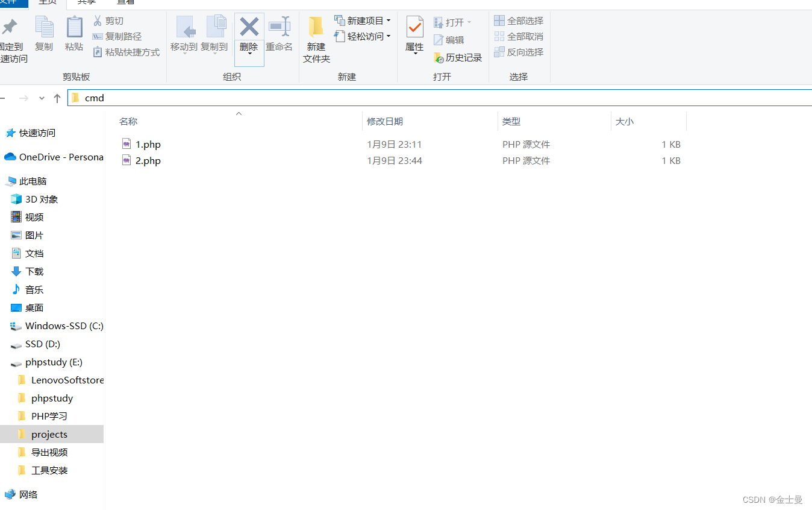The height and width of the screenshot is (510, 812).
Task: Click the Up one level arrow
Action: click(x=57, y=98)
